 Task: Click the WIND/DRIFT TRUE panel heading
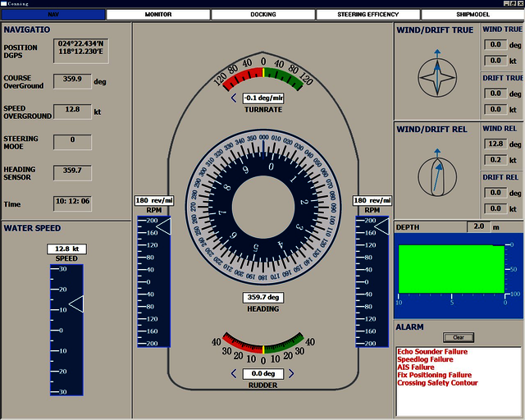[x=435, y=30]
